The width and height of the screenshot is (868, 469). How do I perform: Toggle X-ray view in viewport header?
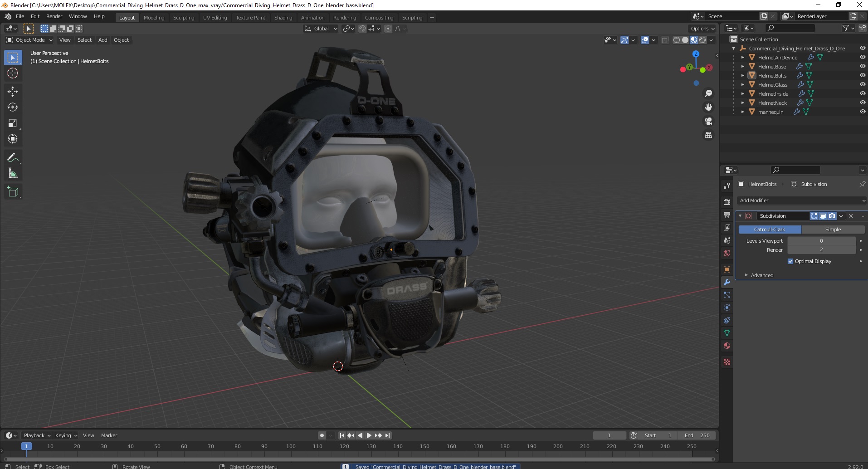tap(665, 40)
